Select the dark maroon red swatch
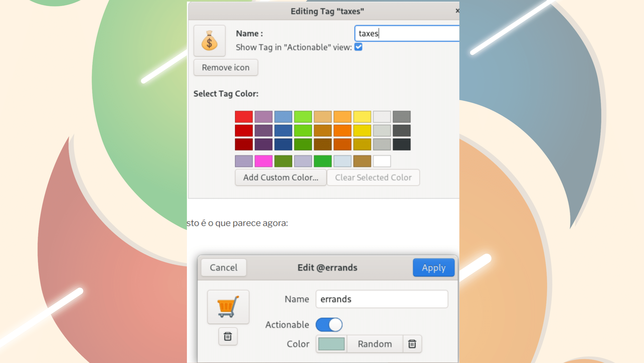This screenshot has height=363, width=644. coord(244,144)
